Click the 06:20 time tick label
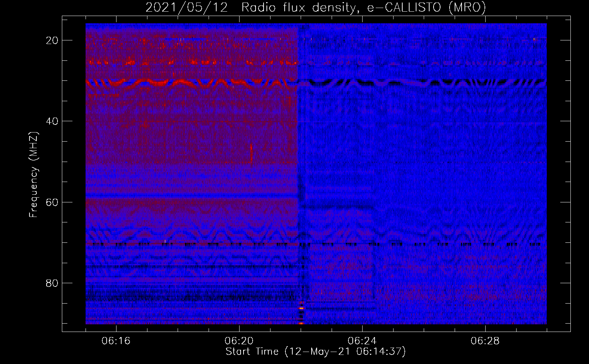Viewport: 589px width, 364px height. (239, 341)
